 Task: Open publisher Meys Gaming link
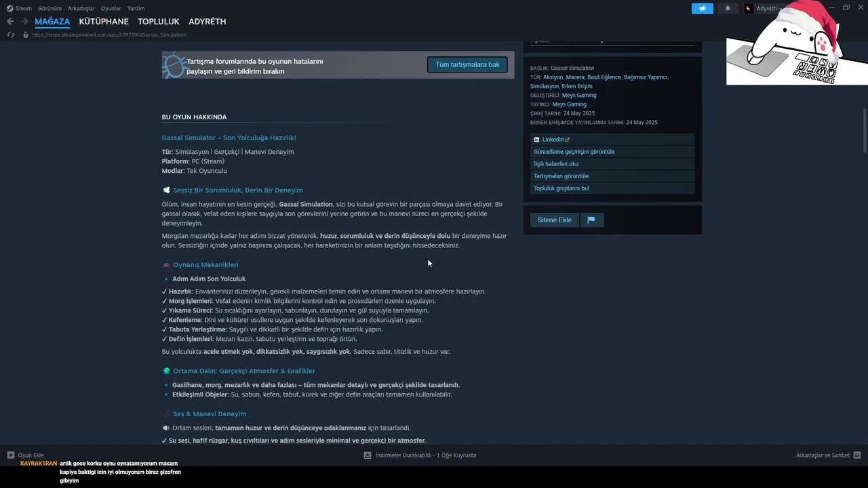click(570, 104)
